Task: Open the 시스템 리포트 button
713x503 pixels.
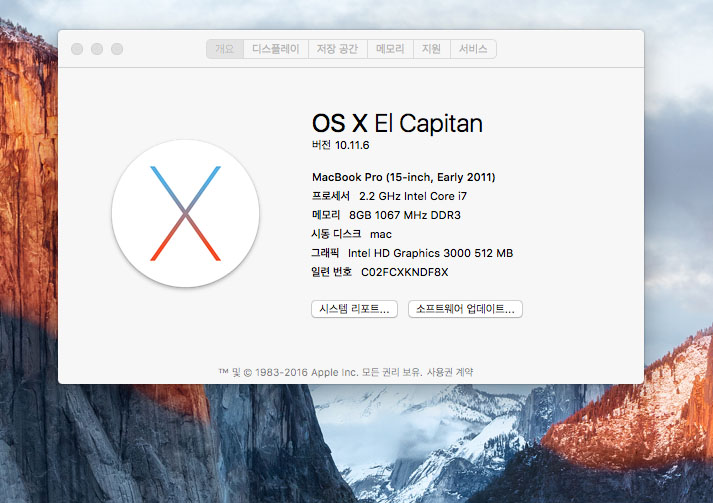Action: click(x=354, y=309)
